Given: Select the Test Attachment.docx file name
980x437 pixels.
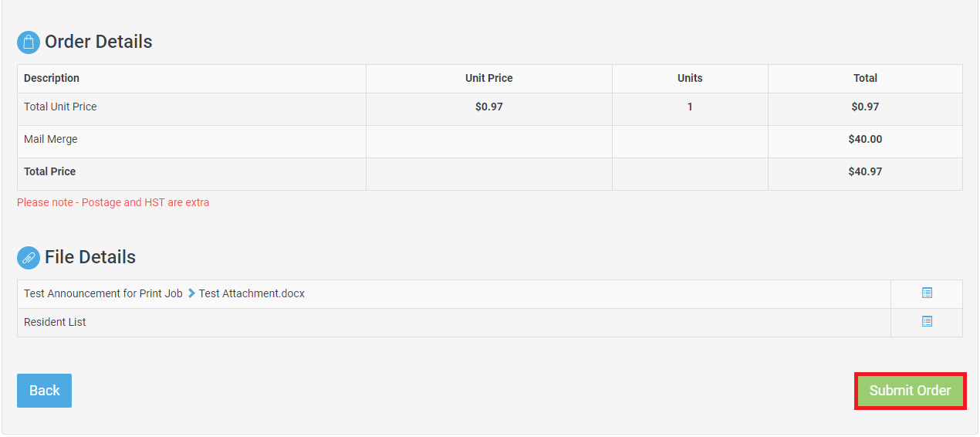Looking at the screenshot, I should coord(252,293).
